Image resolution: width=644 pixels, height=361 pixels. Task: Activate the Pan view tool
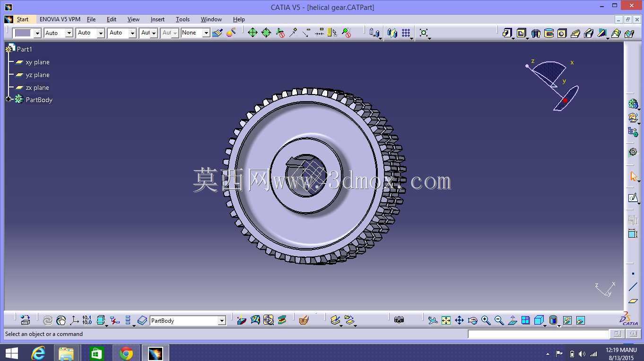click(459, 320)
